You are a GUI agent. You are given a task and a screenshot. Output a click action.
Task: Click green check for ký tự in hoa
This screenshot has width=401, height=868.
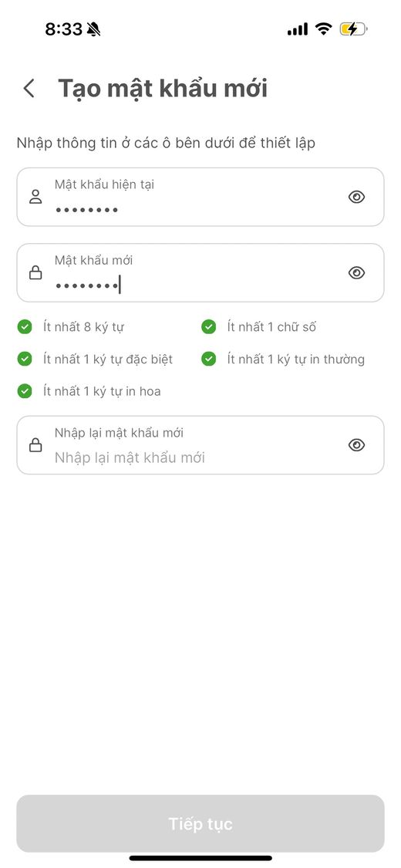[x=25, y=391]
